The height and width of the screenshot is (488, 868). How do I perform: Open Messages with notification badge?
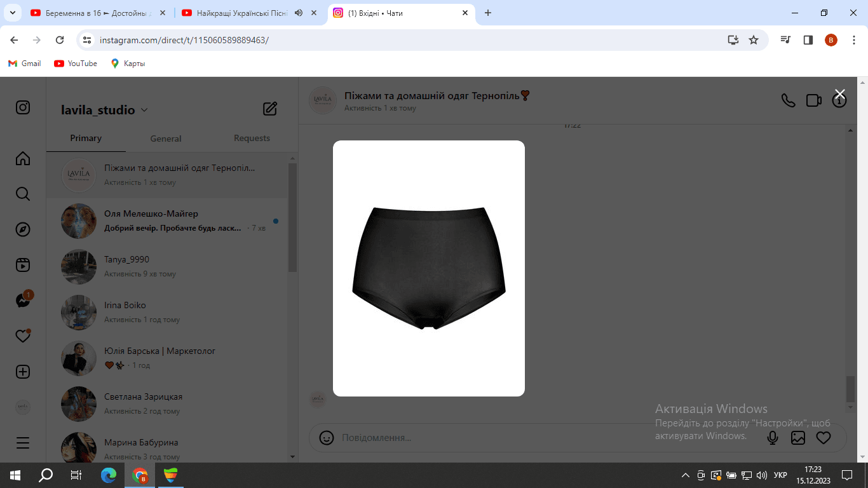(24, 300)
